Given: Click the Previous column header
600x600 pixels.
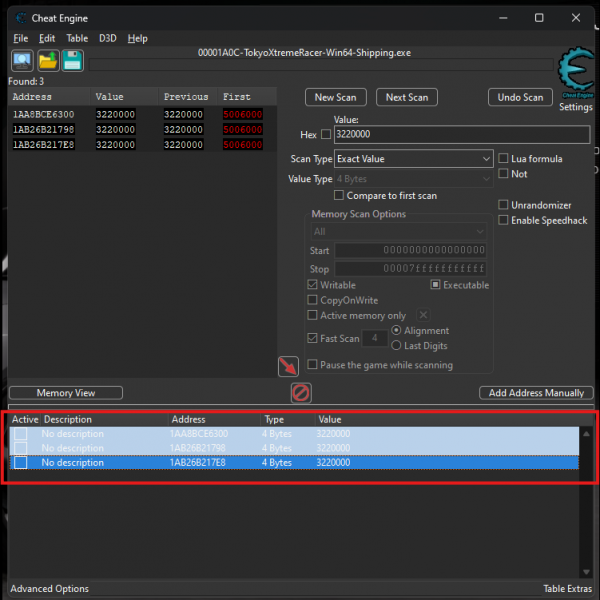Looking at the screenshot, I should pyautogui.click(x=188, y=96).
